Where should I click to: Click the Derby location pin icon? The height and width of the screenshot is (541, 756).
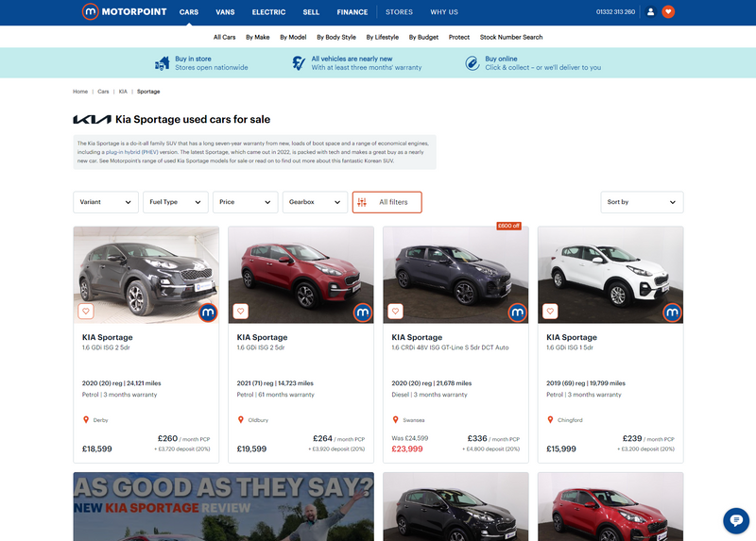coord(86,419)
